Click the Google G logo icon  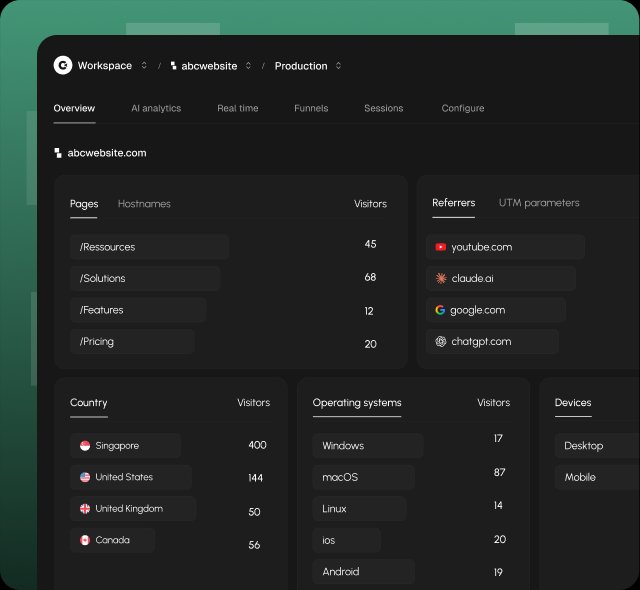440,310
